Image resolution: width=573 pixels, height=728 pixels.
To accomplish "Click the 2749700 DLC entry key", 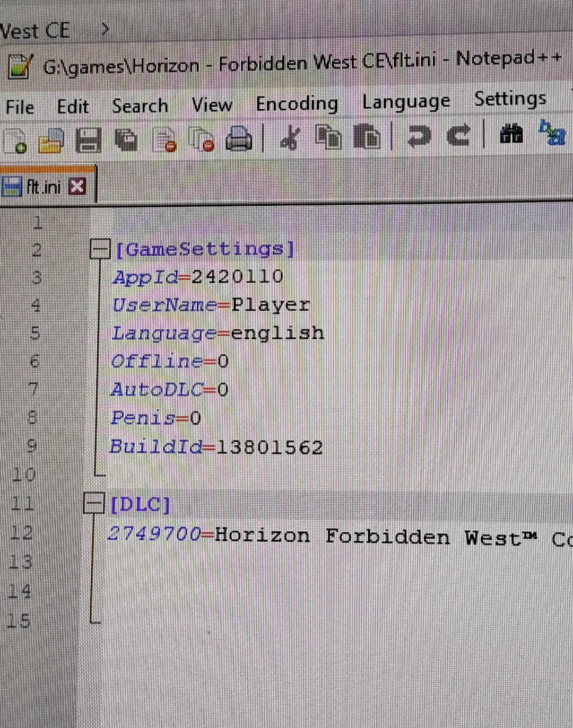I will [154, 533].
